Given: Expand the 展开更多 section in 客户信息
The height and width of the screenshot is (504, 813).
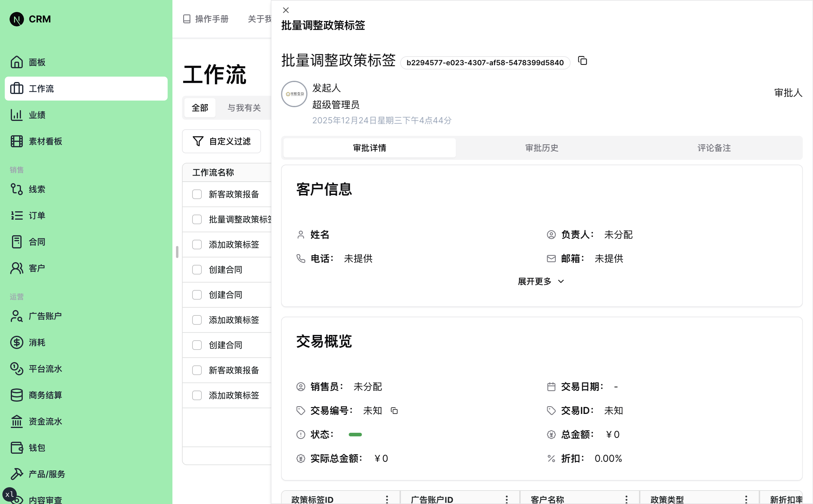Looking at the screenshot, I should 540,281.
